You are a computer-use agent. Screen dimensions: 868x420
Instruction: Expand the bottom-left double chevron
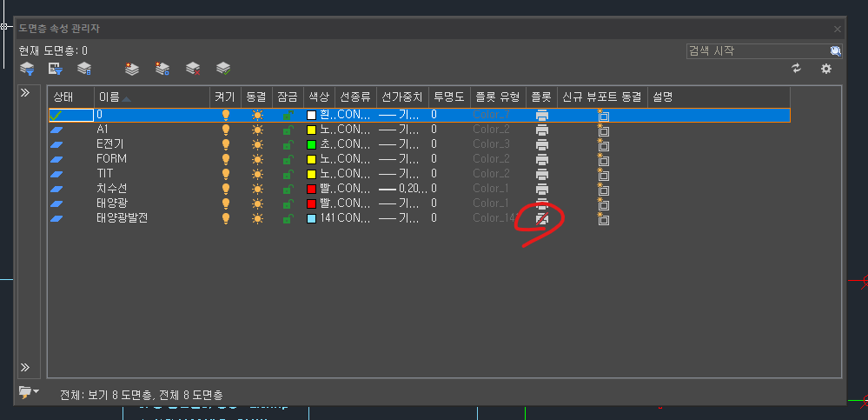(x=26, y=367)
